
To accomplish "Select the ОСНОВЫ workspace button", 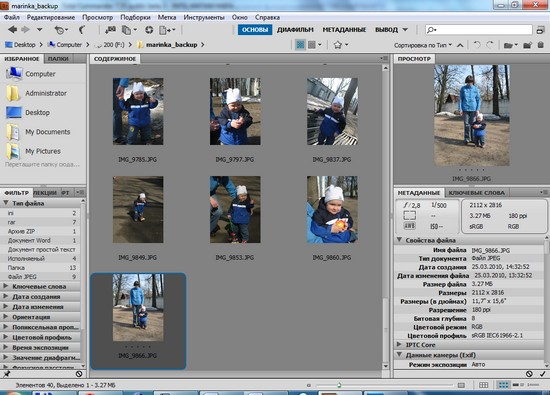I will click(x=255, y=30).
